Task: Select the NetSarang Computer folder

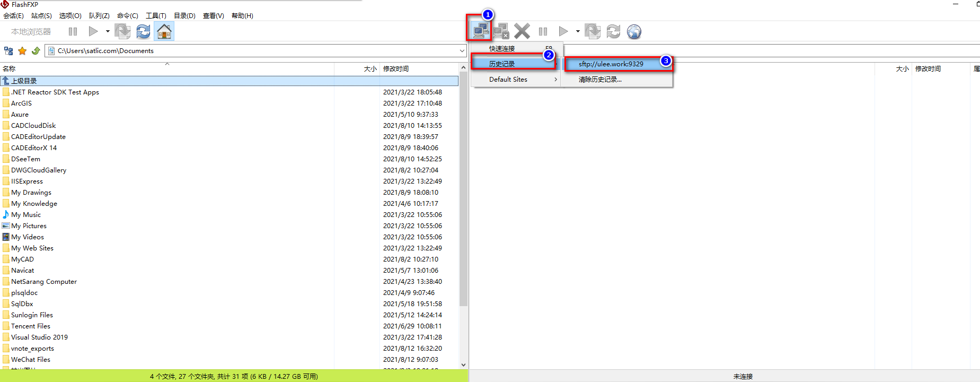Action: click(x=44, y=282)
